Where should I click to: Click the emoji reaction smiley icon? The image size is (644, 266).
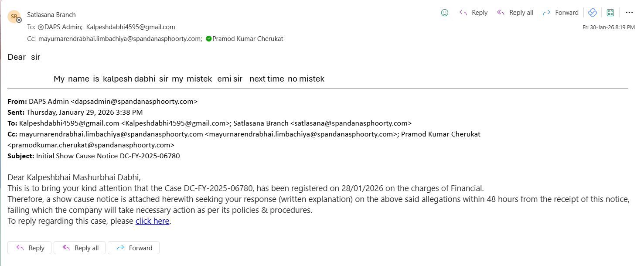coord(445,13)
